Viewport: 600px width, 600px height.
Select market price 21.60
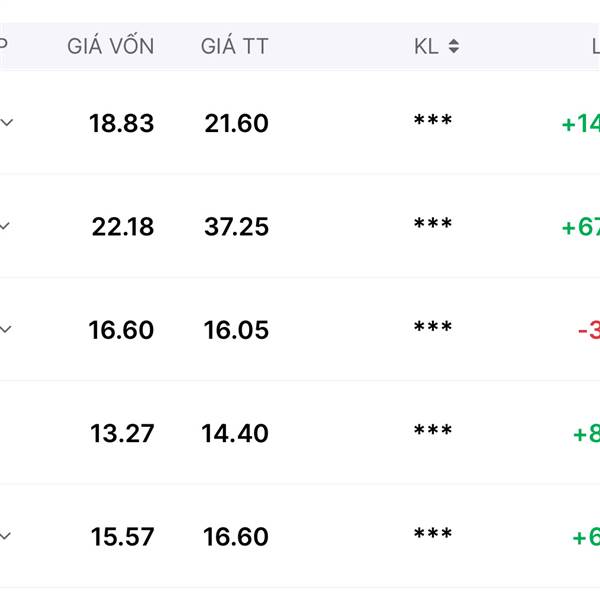pos(236,123)
